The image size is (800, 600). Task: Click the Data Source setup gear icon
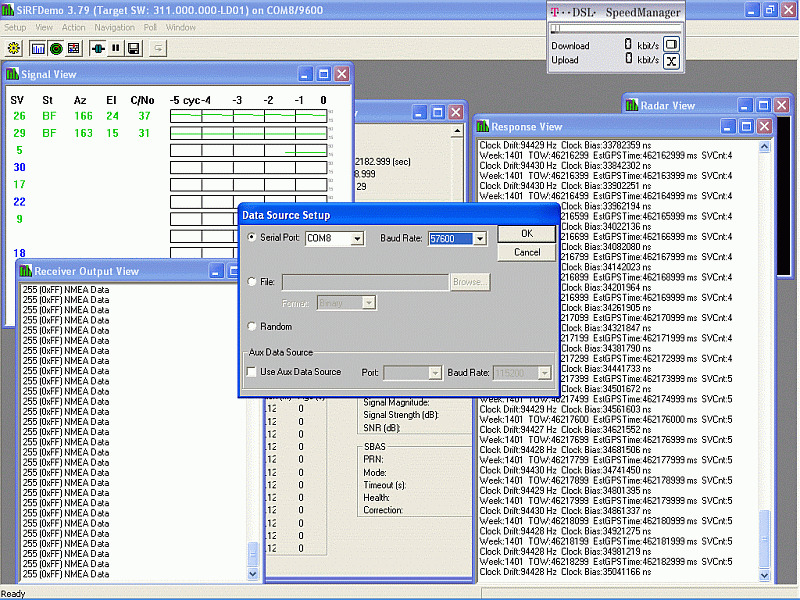16,47
